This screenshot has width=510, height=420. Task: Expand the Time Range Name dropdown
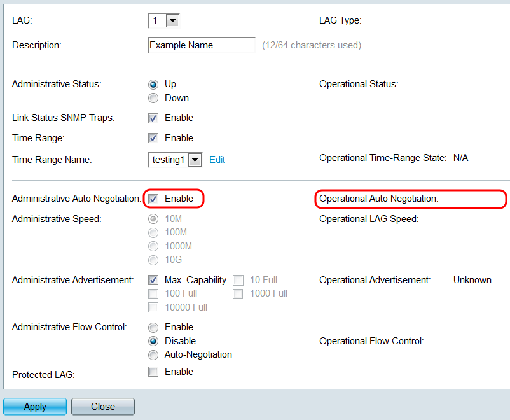coord(195,160)
